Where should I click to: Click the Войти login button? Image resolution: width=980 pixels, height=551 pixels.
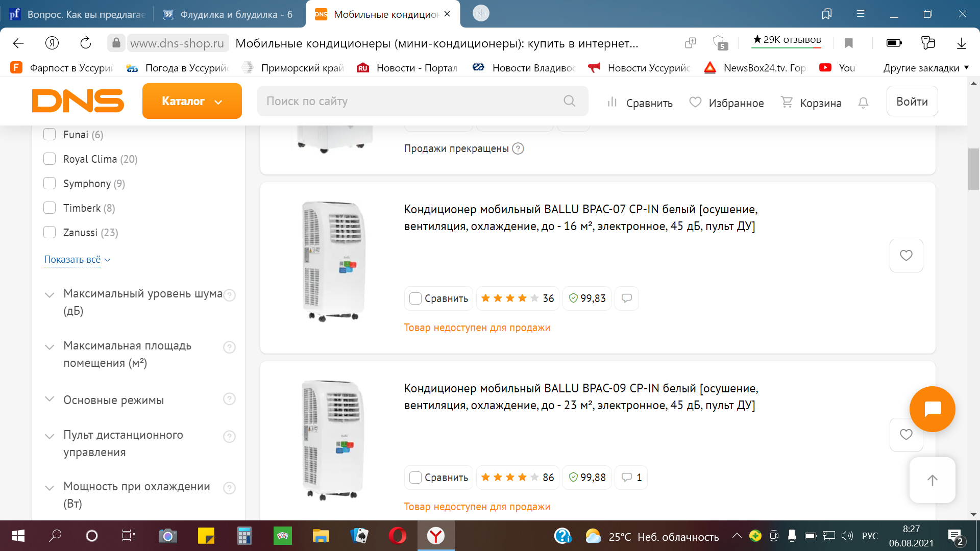coord(912,101)
